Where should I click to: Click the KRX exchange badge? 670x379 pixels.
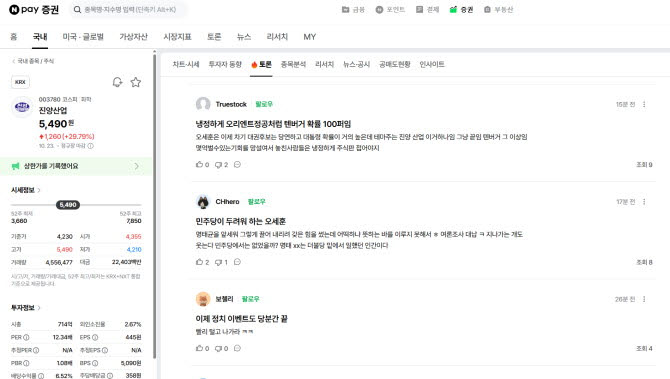point(20,82)
